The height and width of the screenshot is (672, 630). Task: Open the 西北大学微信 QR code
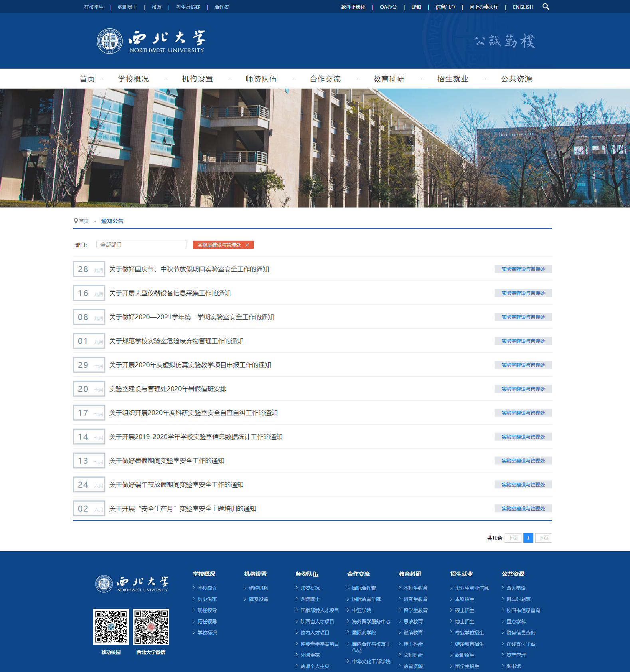[151, 627]
